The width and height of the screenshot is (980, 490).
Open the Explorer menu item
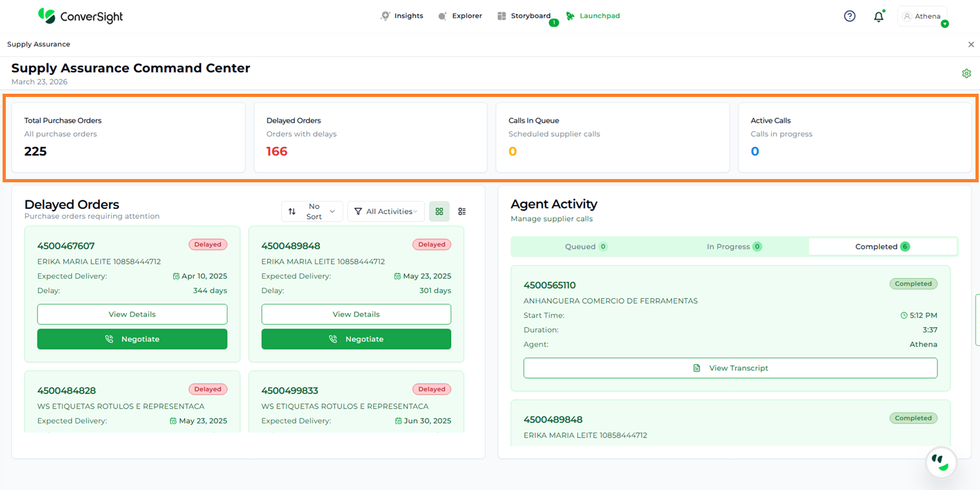pyautogui.click(x=460, y=16)
